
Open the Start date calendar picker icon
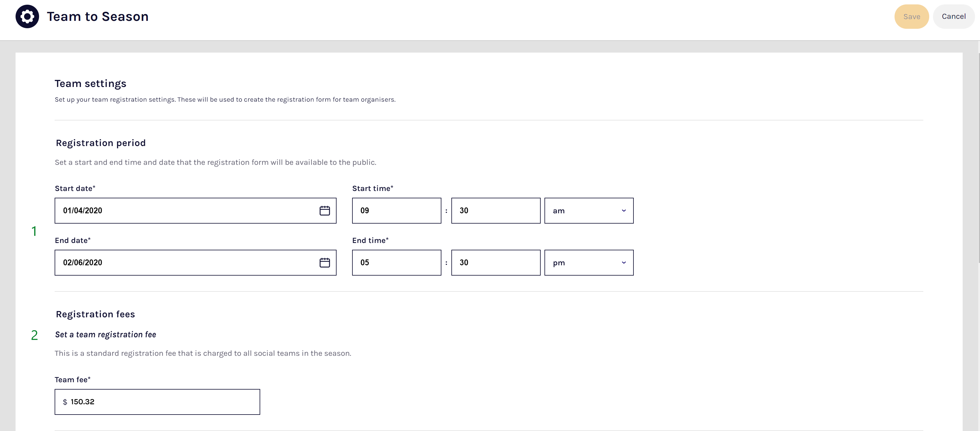[x=324, y=211]
